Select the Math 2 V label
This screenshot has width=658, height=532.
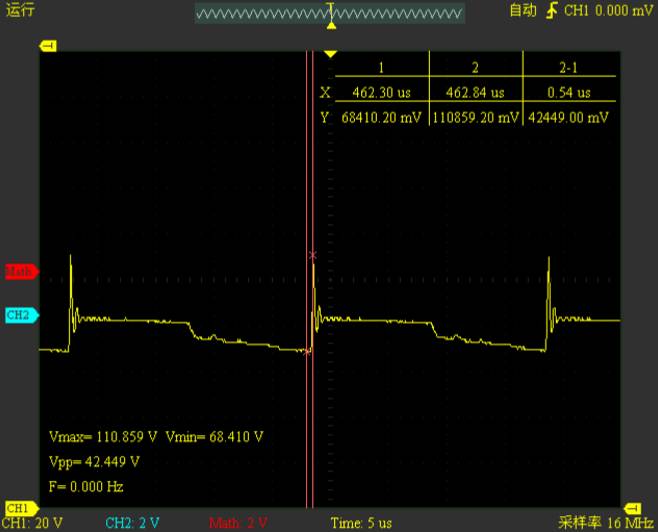coord(238,523)
